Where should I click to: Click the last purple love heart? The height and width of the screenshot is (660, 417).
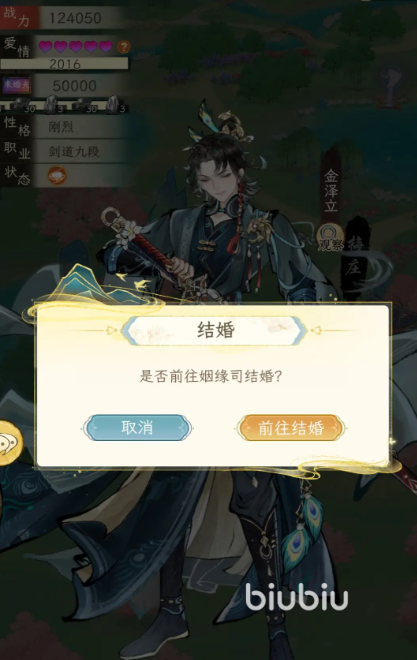106,46
